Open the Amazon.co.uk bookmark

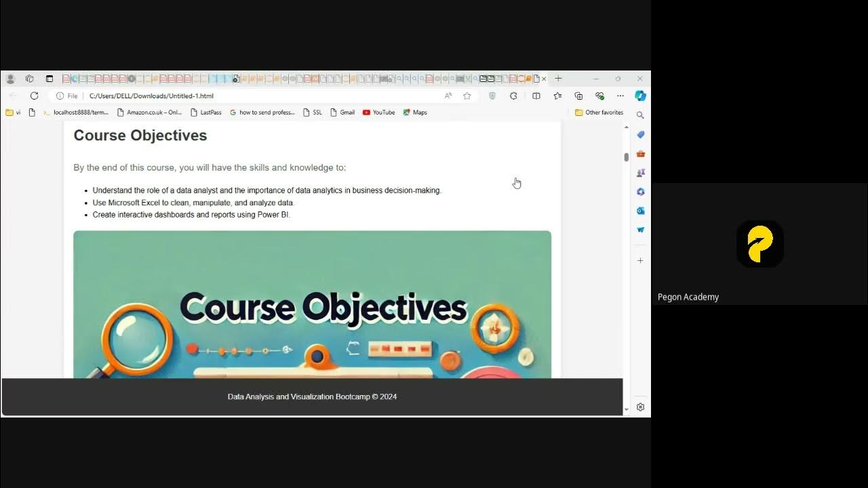149,113
